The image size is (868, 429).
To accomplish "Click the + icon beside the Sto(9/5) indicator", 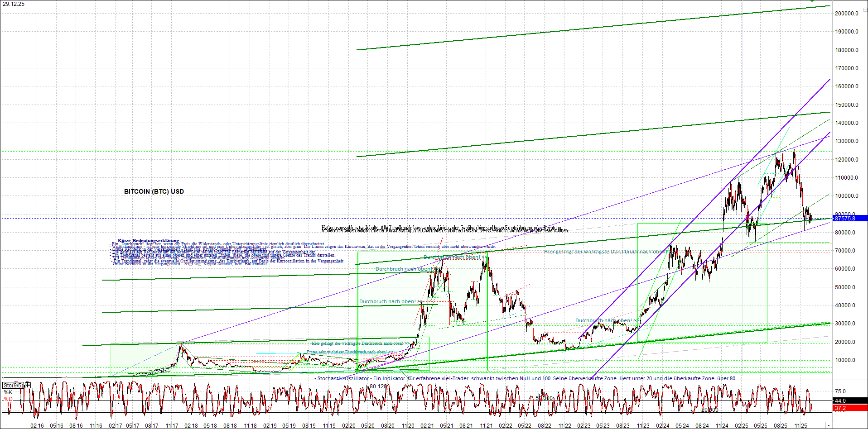I will pos(27,385).
